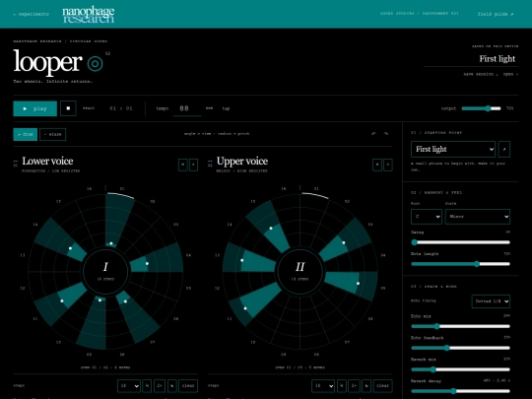
Task: Undo the last edit with the undo arrow
Action: click(x=374, y=134)
